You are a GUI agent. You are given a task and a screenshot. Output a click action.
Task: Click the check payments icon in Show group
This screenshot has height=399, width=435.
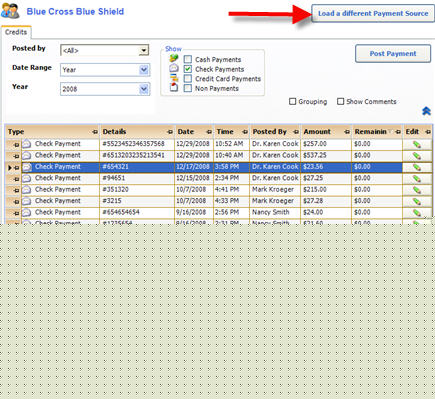pos(174,68)
